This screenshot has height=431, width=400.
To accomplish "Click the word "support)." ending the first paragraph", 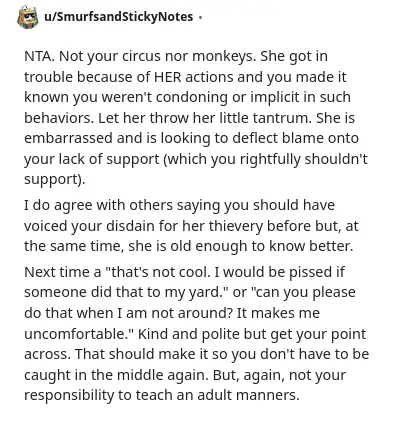I will tap(55, 180).
